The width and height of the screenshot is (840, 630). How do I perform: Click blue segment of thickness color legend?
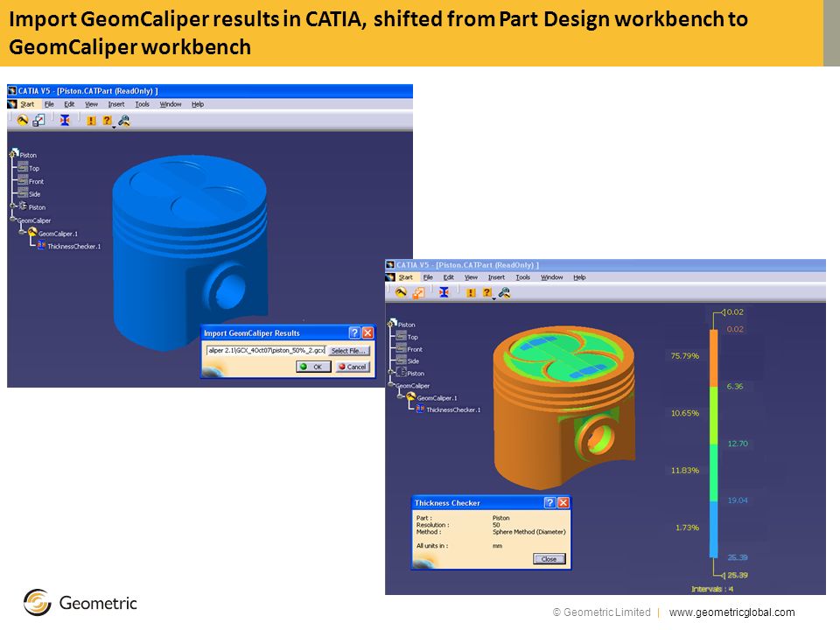tap(714, 529)
